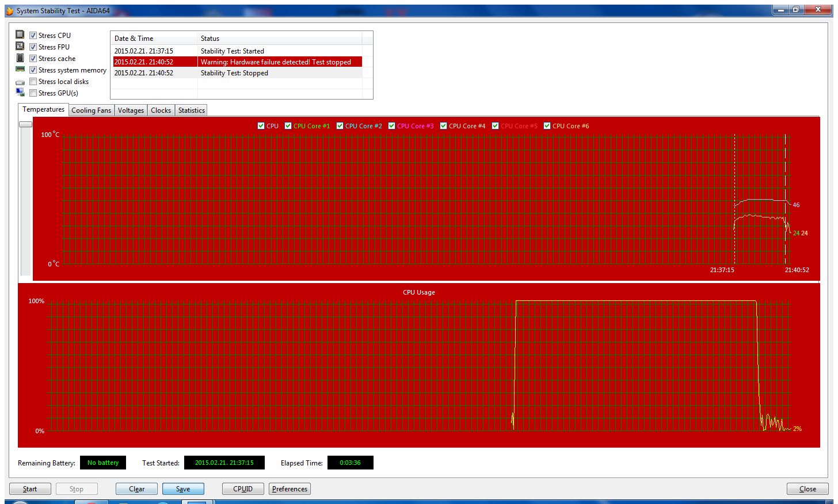
Task: Hide the CPU temperature graph line
Action: coord(261,126)
